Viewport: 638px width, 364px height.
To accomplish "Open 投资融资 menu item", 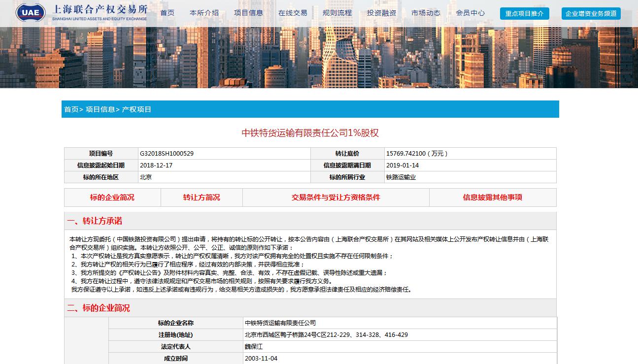I will (382, 13).
